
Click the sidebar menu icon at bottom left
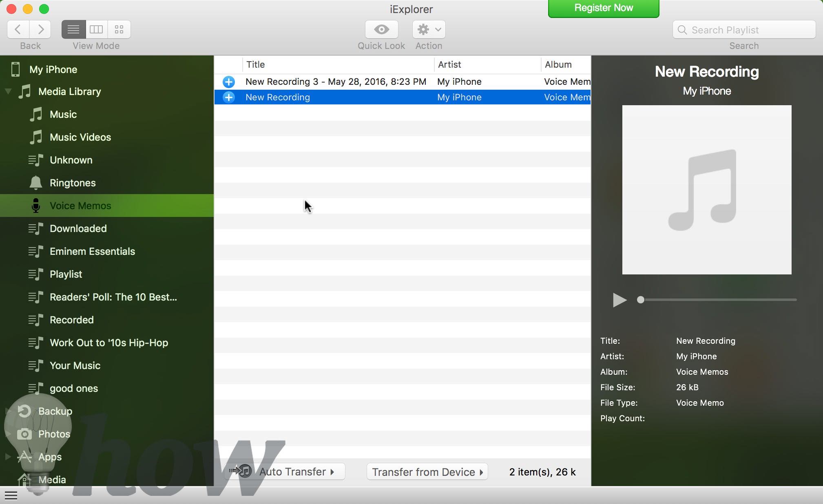coord(11,495)
